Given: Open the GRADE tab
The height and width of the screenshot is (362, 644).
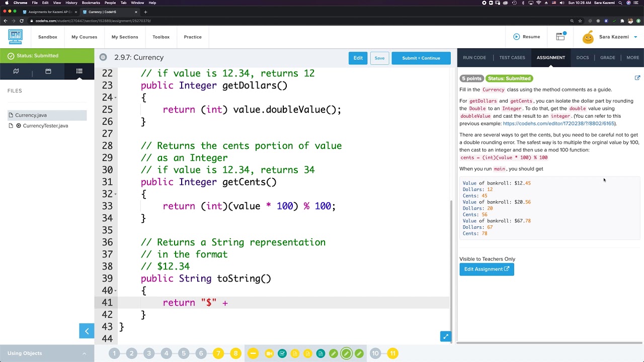Looking at the screenshot, I should pos(607,57).
